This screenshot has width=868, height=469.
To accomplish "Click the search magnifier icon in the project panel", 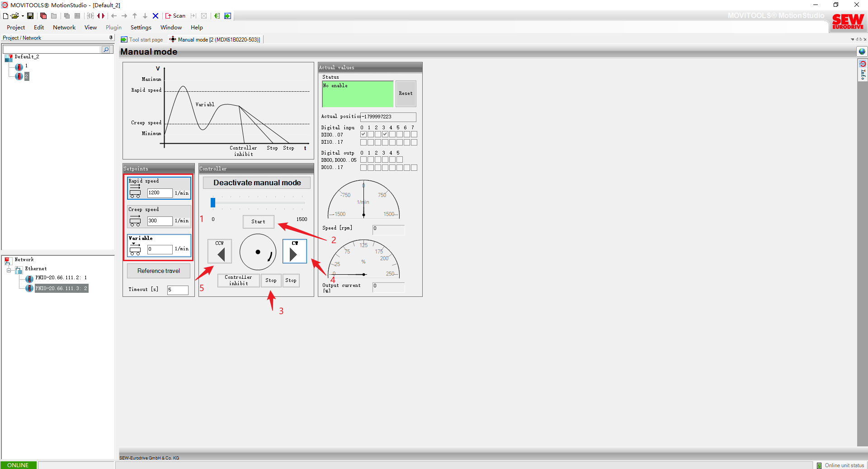I will [106, 50].
